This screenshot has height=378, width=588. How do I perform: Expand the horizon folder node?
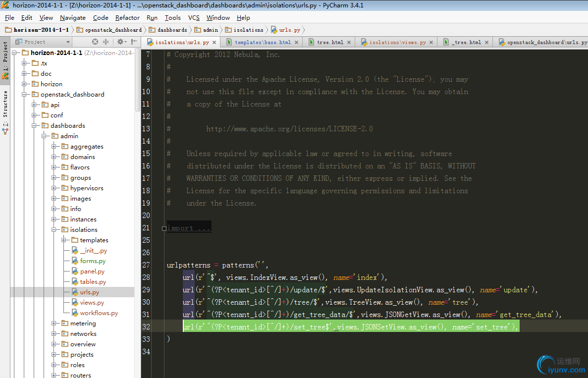coord(24,84)
